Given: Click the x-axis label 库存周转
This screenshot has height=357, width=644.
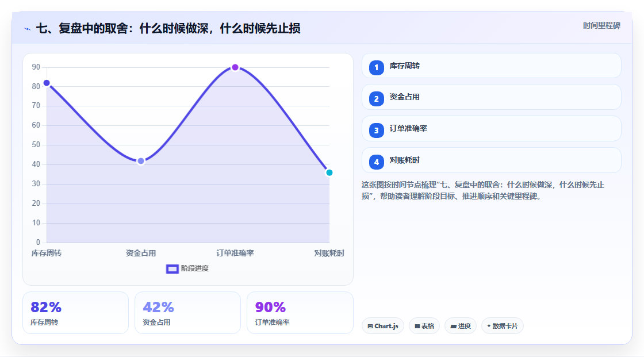Looking at the screenshot, I should coord(47,253).
